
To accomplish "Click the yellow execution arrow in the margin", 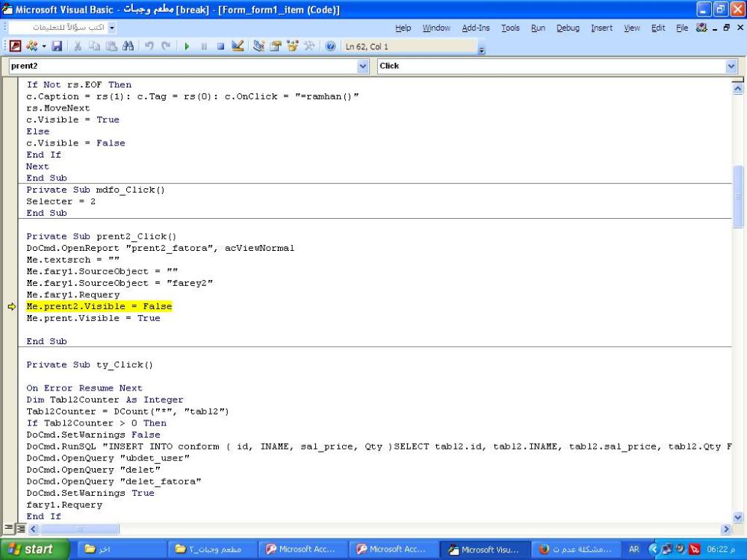I will pos(12,307).
